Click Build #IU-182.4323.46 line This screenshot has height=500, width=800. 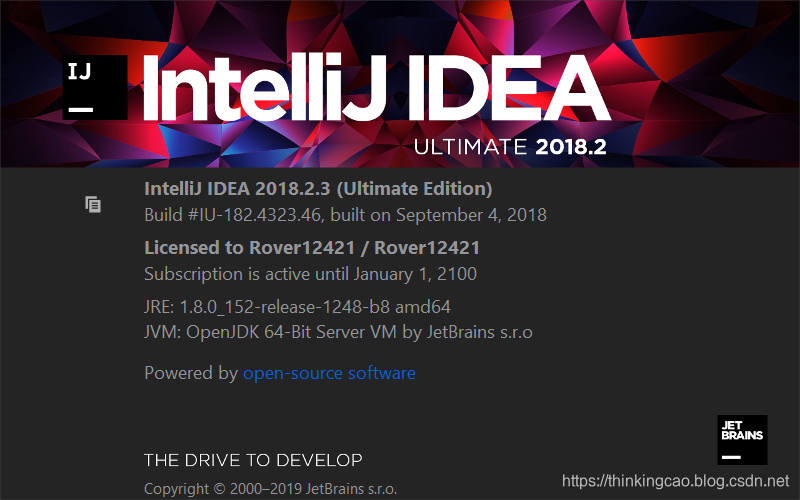(345, 215)
